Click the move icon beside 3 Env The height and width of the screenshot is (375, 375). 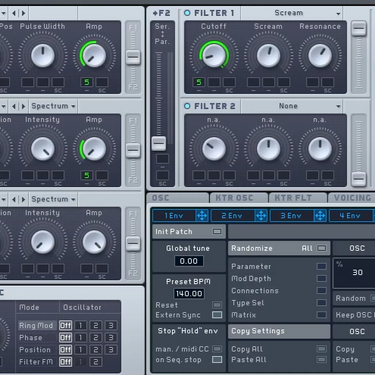pos(320,216)
